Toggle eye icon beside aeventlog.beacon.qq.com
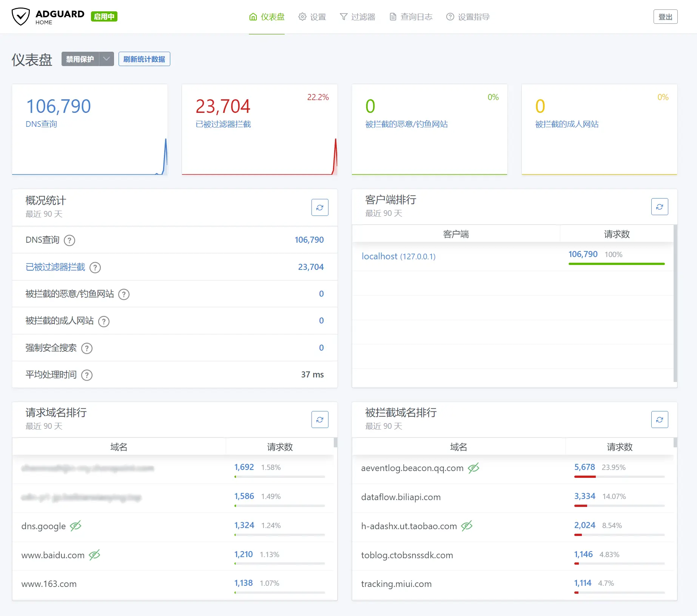 tap(473, 468)
